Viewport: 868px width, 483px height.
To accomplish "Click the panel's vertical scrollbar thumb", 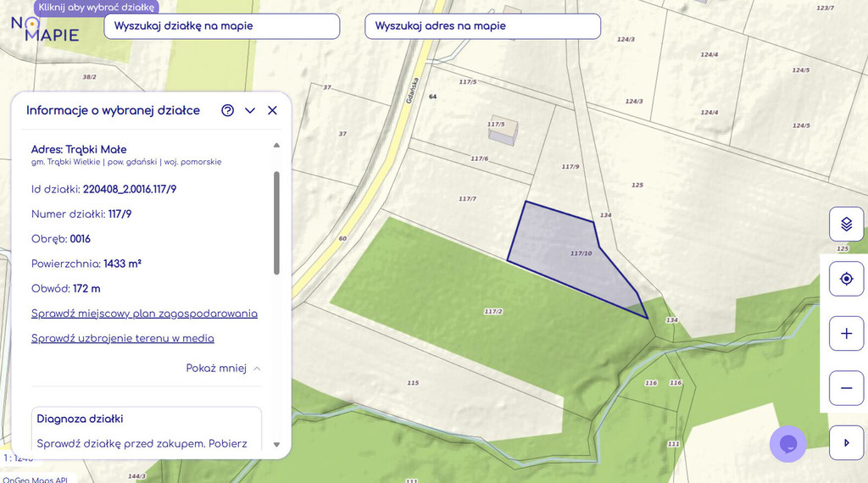I will point(276,222).
